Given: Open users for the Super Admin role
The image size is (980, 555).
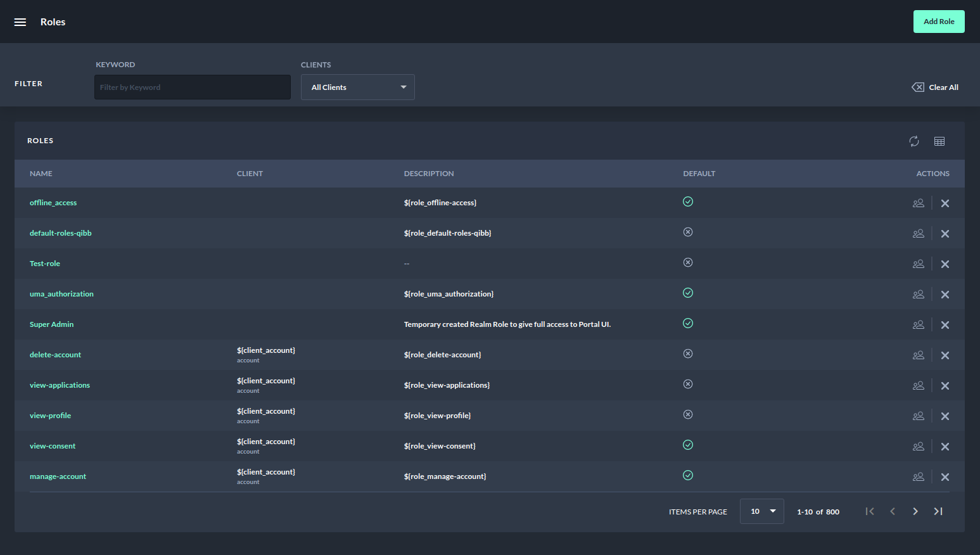Looking at the screenshot, I should pyautogui.click(x=918, y=325).
